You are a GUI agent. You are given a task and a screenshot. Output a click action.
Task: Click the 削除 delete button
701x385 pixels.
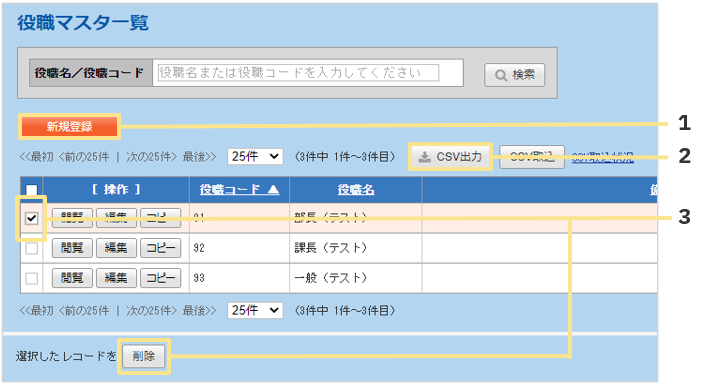click(144, 356)
